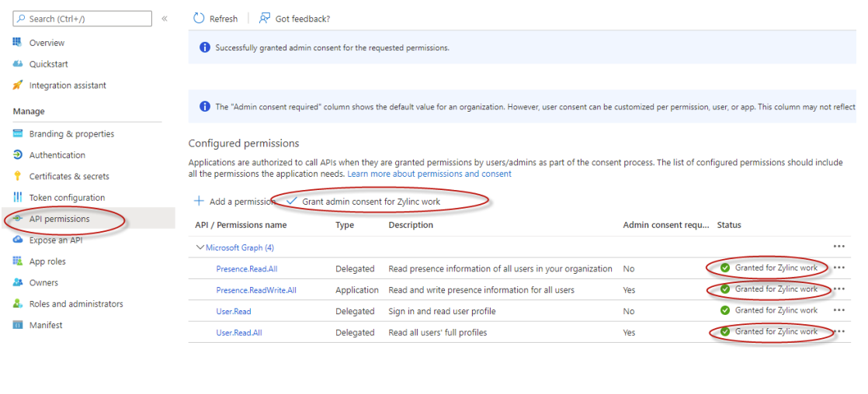Open ellipsis menu for Presence.Read.All row
This screenshot has width=868, height=394.
[838, 268]
